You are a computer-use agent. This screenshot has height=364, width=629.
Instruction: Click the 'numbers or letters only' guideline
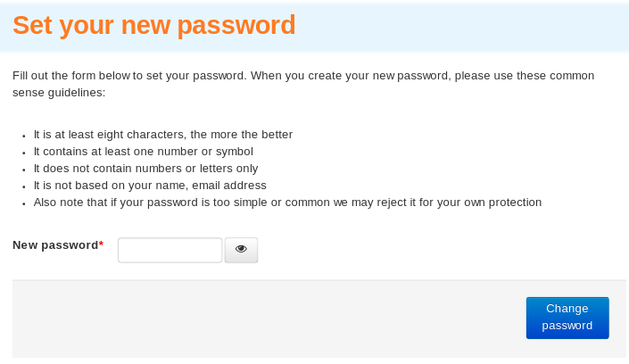(x=145, y=168)
